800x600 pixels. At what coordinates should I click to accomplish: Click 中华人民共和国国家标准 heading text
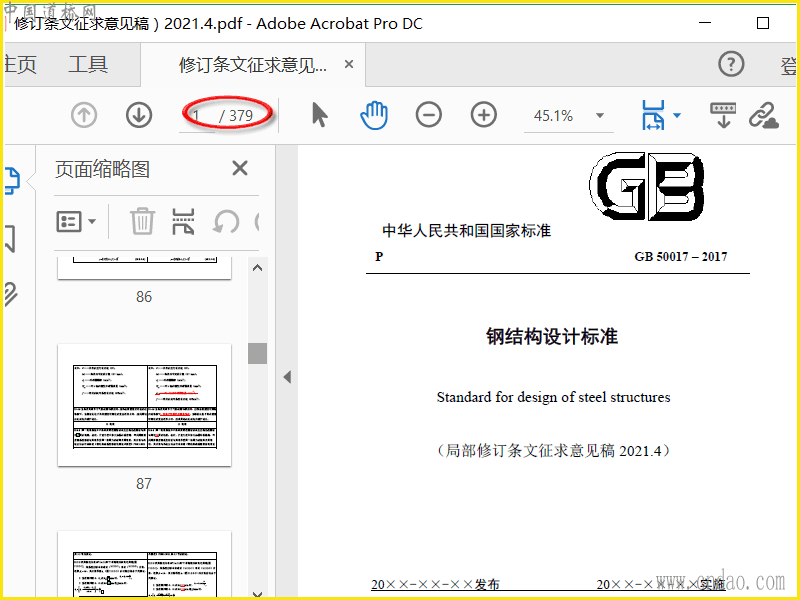[x=466, y=230]
